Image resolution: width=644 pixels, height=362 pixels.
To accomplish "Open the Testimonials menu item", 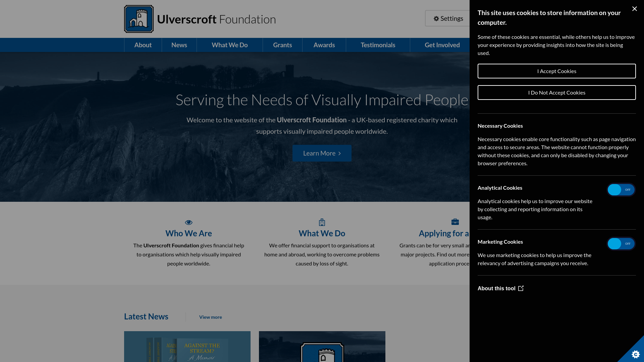I will tap(378, 45).
